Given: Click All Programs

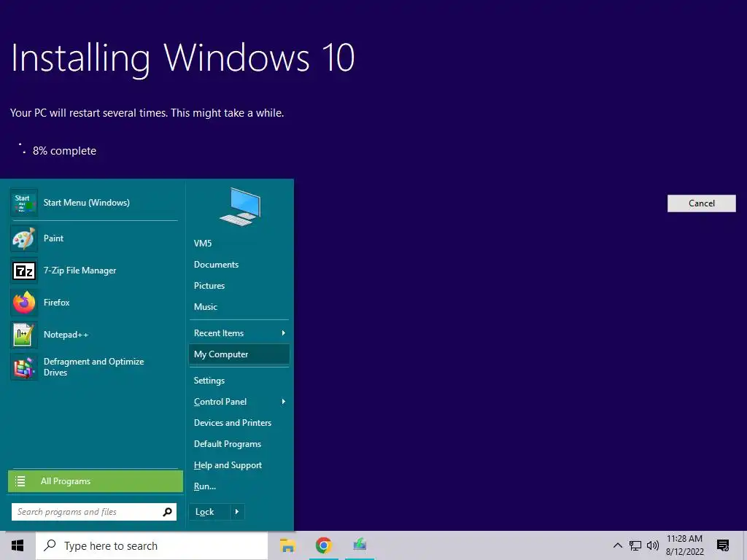Looking at the screenshot, I should tap(96, 481).
